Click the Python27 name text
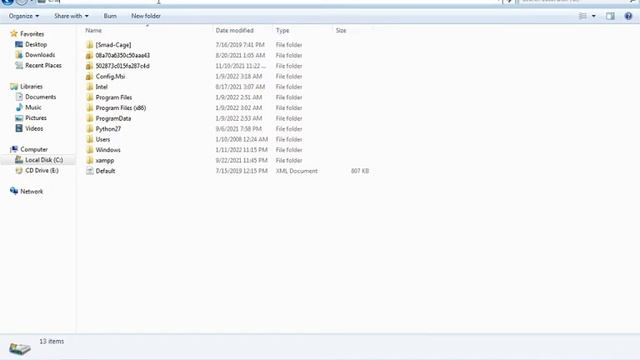 click(x=108, y=129)
